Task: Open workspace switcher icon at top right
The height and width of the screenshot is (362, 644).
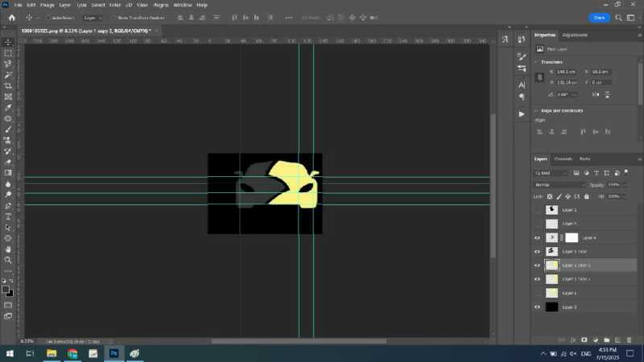Action: (x=631, y=18)
